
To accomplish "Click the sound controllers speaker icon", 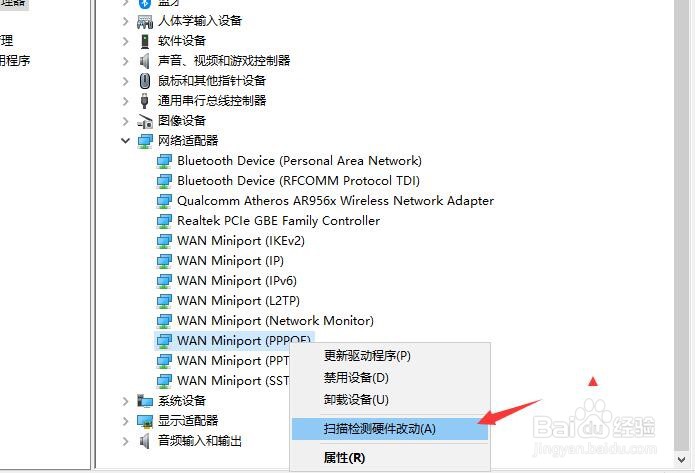I will point(144,61).
